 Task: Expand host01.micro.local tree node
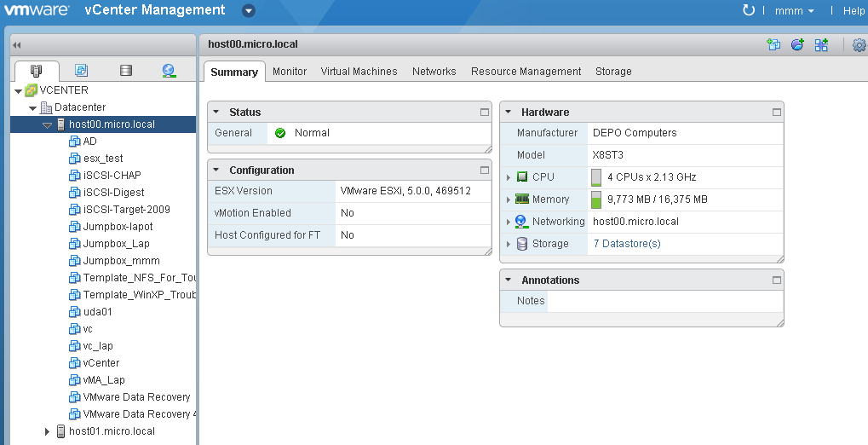click(x=47, y=431)
